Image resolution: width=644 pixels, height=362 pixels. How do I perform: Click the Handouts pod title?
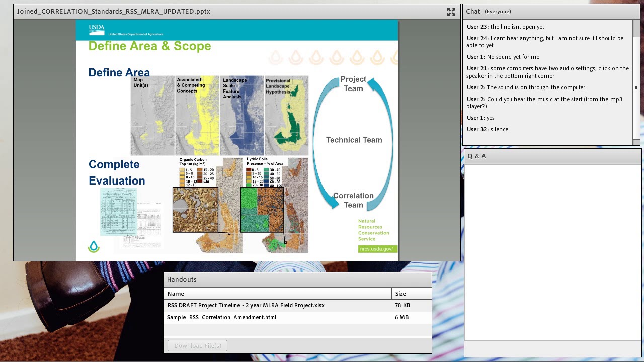tap(182, 279)
